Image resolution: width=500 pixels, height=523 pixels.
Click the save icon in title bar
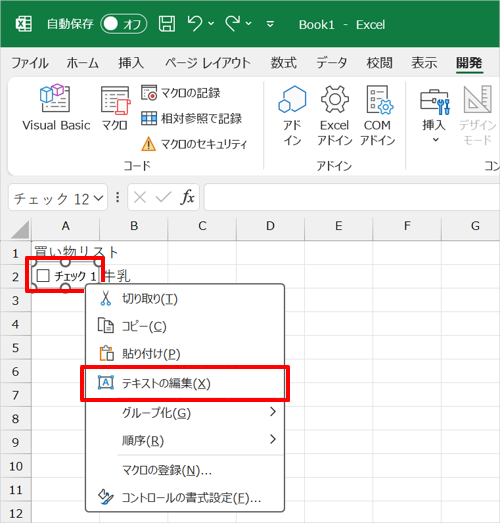pos(167,24)
